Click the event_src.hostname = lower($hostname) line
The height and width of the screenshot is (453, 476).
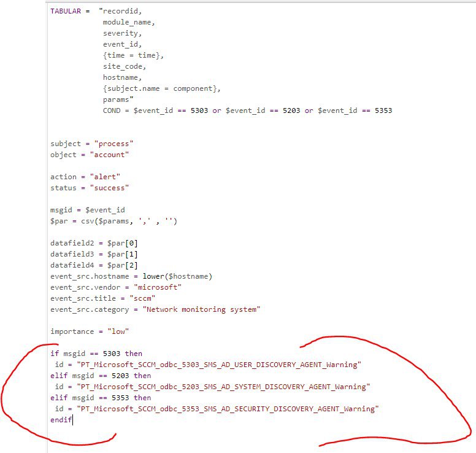tap(131, 276)
